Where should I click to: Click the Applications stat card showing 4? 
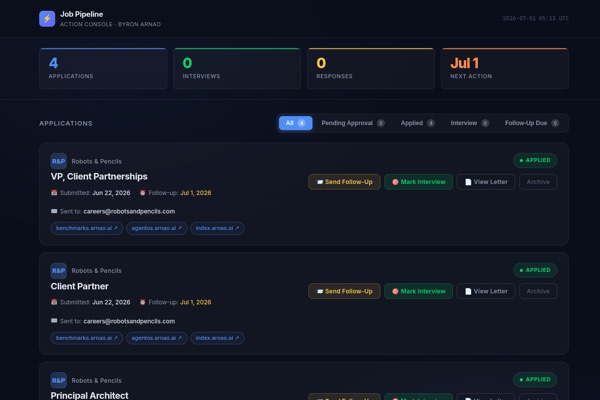tap(103, 69)
